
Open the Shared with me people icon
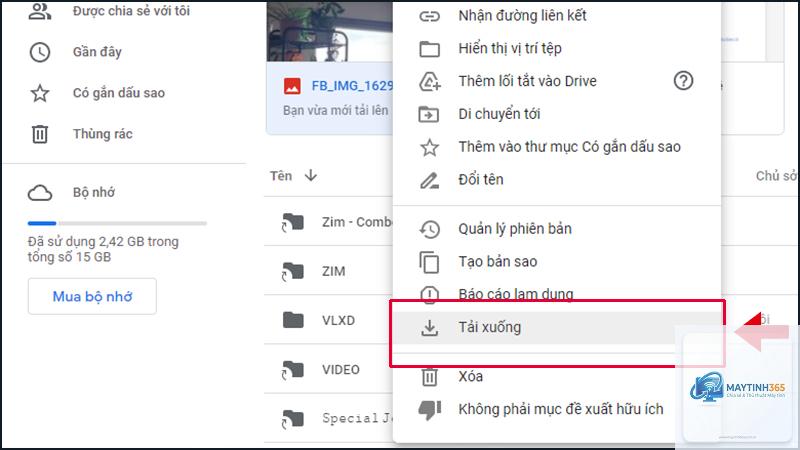click(40, 12)
